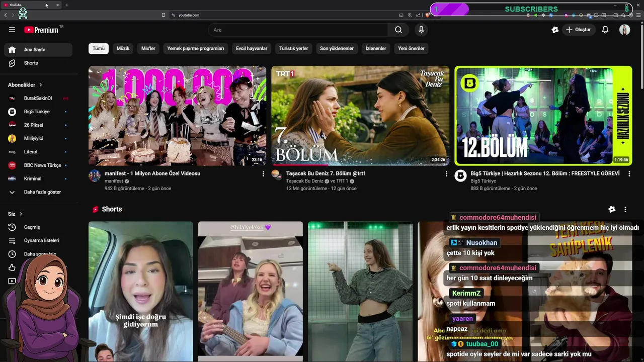Select the Evcil hayvanlar chip
The image size is (644, 362).
[252, 48]
